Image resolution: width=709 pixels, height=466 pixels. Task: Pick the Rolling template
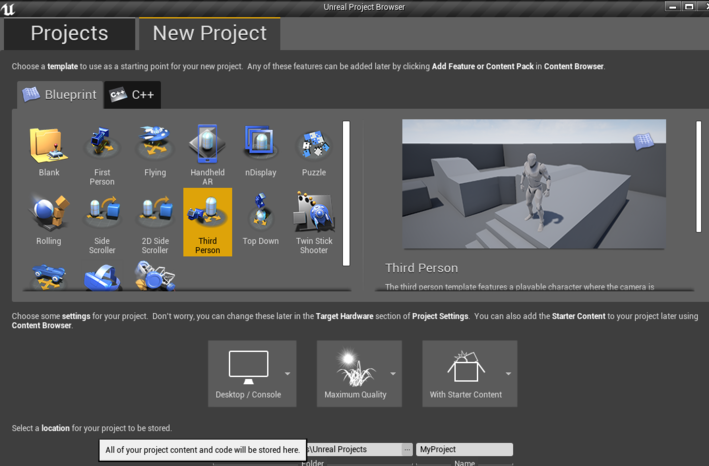tap(49, 221)
